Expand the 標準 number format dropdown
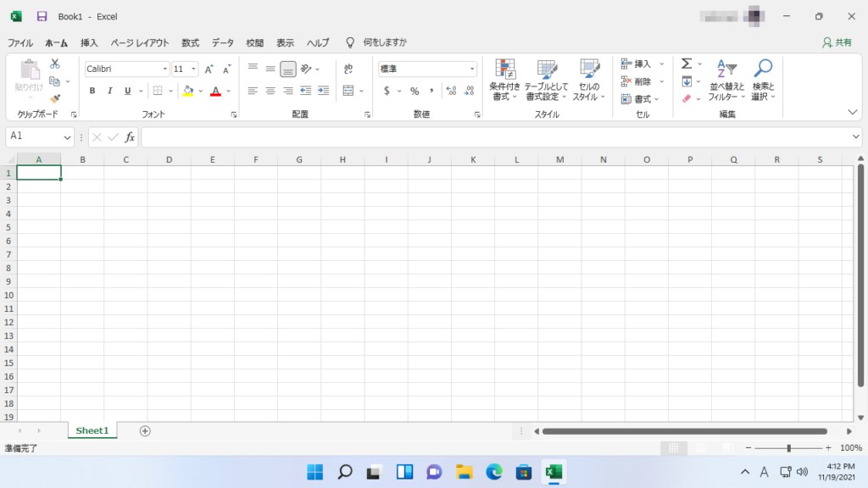The image size is (868, 488). pyautogui.click(x=472, y=69)
